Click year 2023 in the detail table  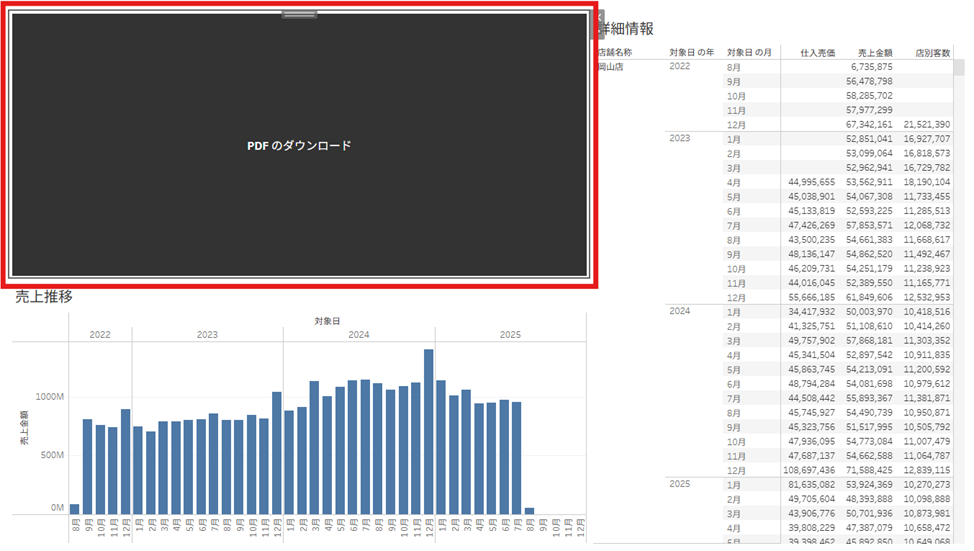(680, 139)
